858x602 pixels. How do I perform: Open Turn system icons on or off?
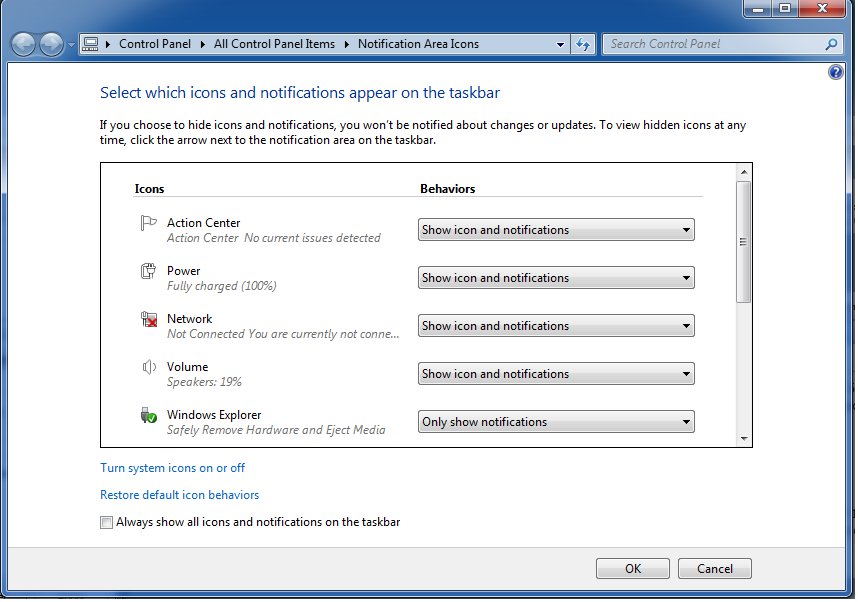point(172,468)
